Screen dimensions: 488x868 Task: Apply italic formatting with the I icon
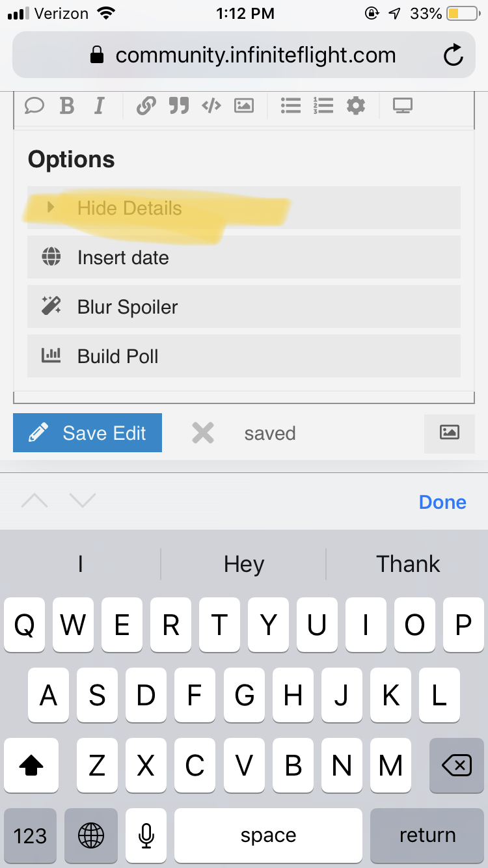click(99, 105)
